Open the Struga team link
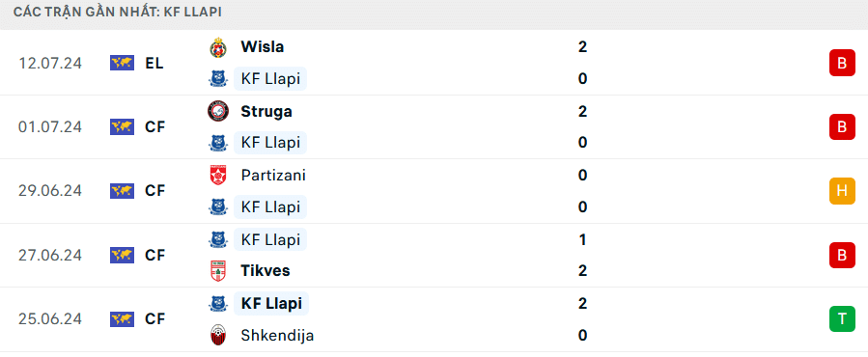Viewport: 868px width, 357px height. point(266,112)
